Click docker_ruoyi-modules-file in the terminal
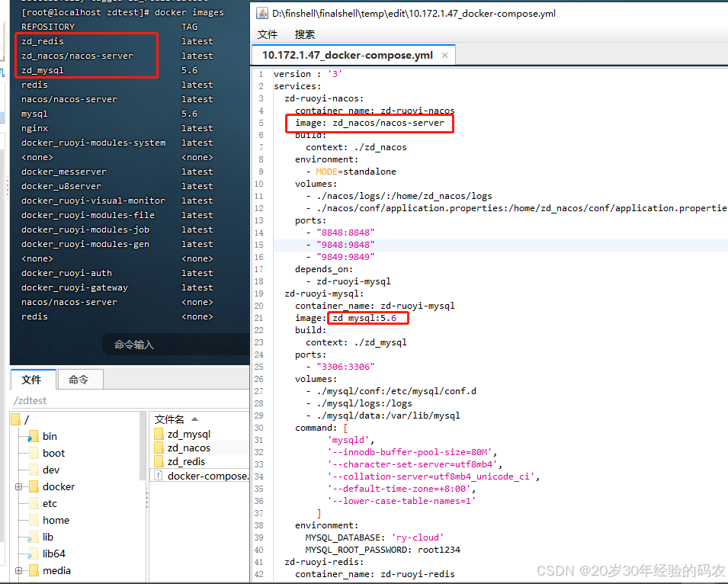 [x=88, y=215]
